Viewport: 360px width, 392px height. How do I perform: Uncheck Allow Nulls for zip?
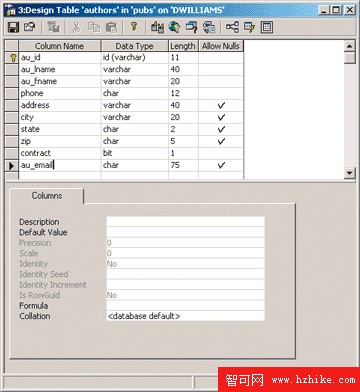pyautogui.click(x=221, y=142)
